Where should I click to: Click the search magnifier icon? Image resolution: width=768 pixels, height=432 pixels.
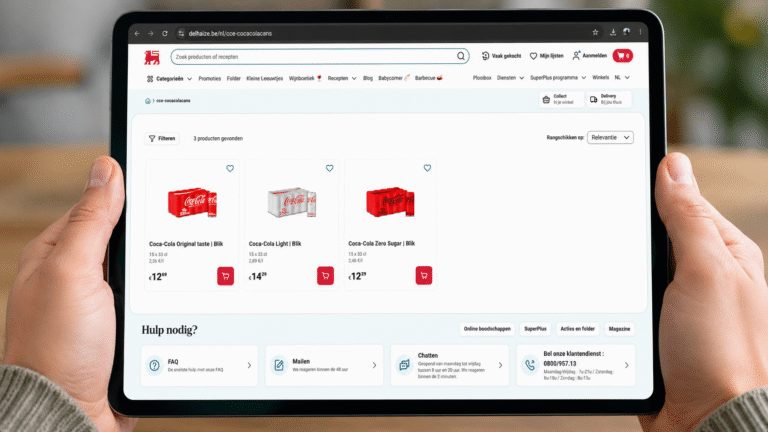pos(461,56)
